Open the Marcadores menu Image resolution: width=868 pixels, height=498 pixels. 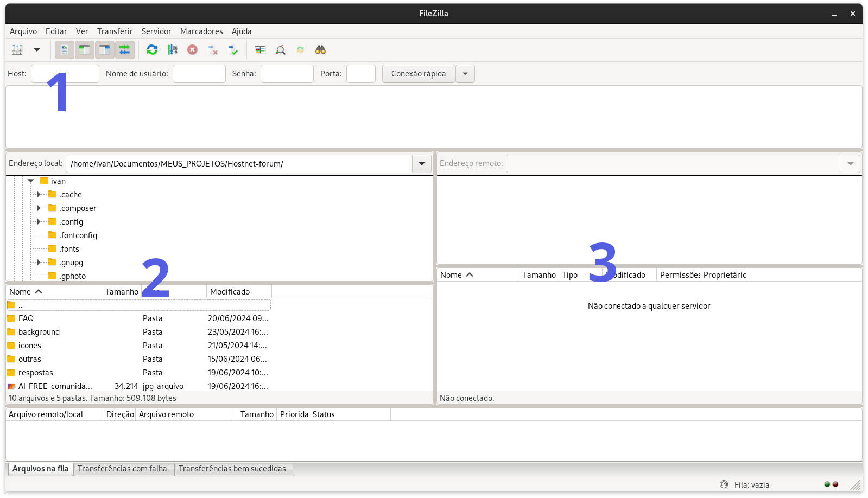tap(201, 31)
